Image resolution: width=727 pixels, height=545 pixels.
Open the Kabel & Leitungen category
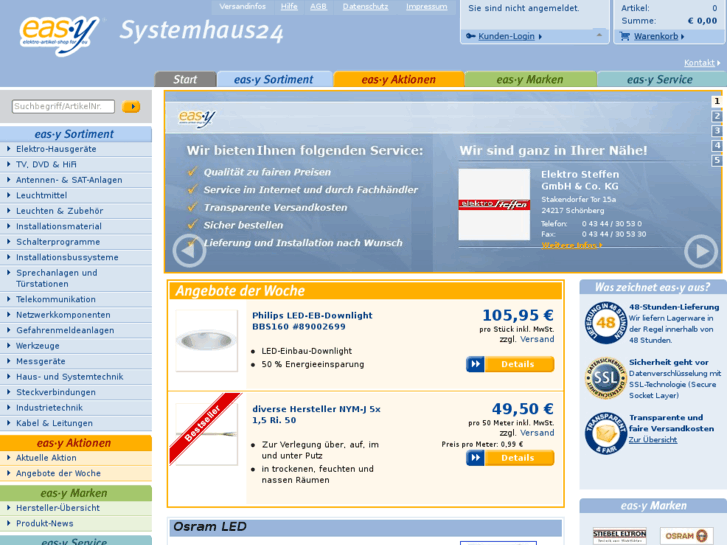[76, 423]
